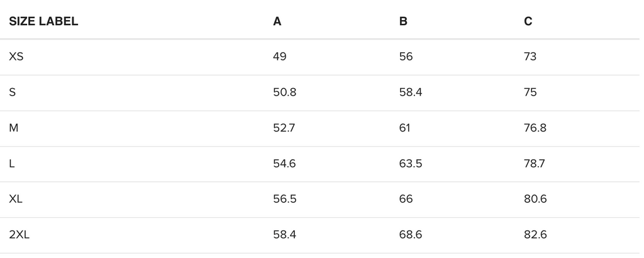Click the L size label
644x258 pixels.
[x=13, y=164]
